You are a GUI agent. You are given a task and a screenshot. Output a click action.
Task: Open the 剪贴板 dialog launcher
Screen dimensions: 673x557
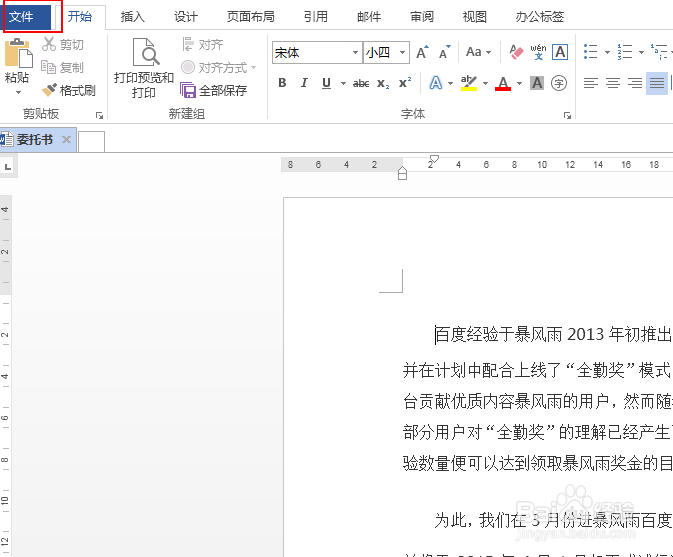point(100,115)
